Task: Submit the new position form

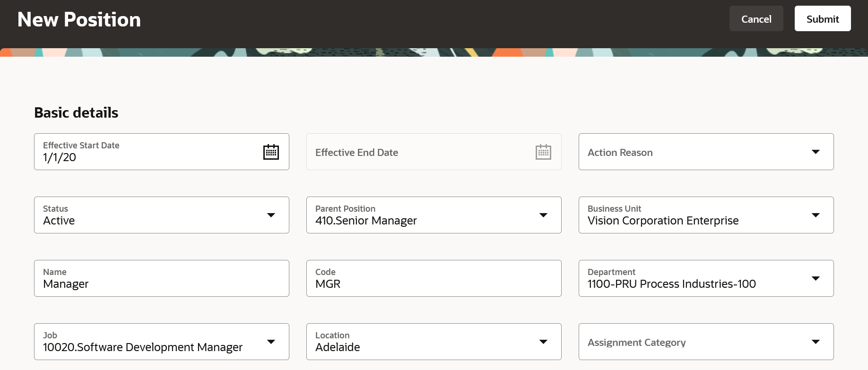Action: tap(823, 18)
